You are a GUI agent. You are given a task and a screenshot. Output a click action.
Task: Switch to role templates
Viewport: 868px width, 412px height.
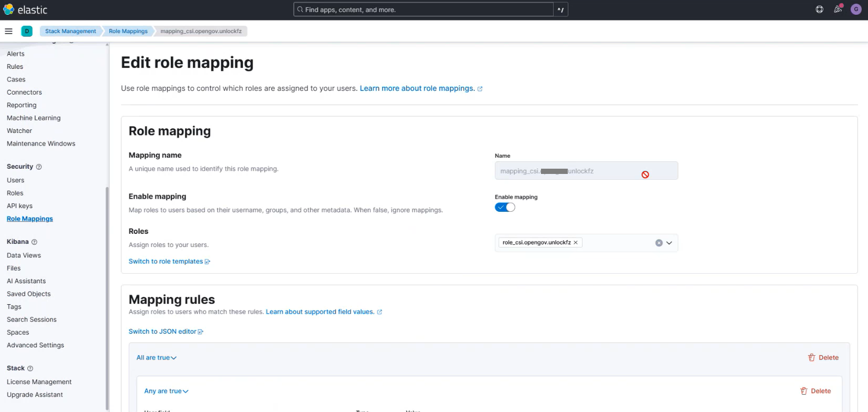(169, 261)
